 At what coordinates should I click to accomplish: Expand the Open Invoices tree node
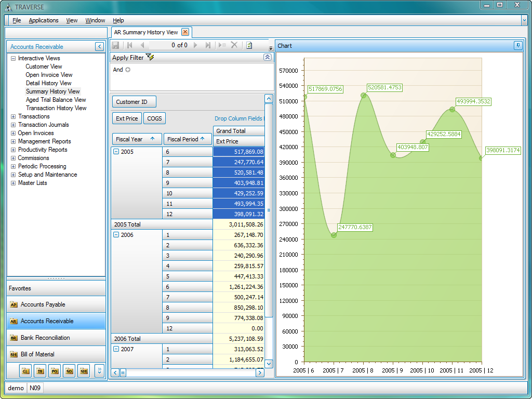(13, 133)
